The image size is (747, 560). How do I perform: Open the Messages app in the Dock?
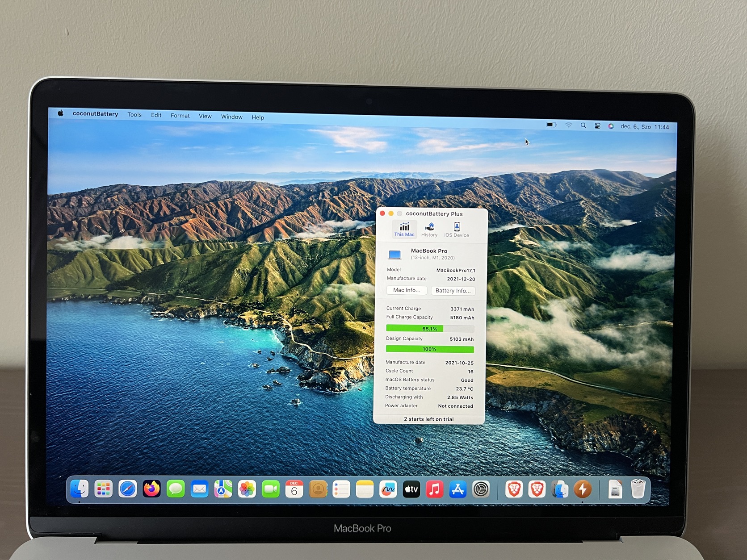click(176, 489)
